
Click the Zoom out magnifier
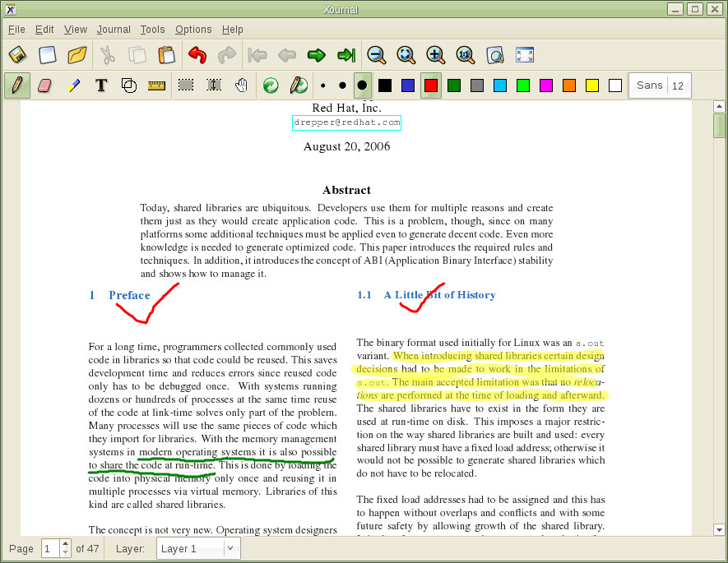point(377,55)
